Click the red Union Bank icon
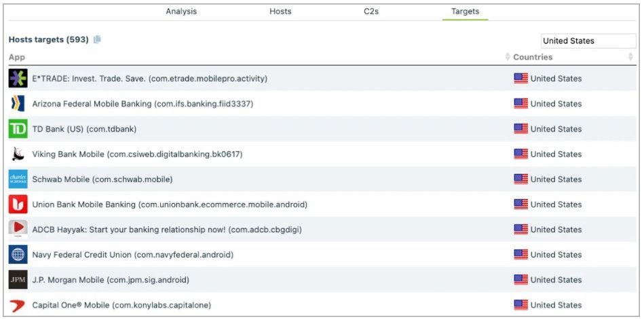 [x=18, y=204]
